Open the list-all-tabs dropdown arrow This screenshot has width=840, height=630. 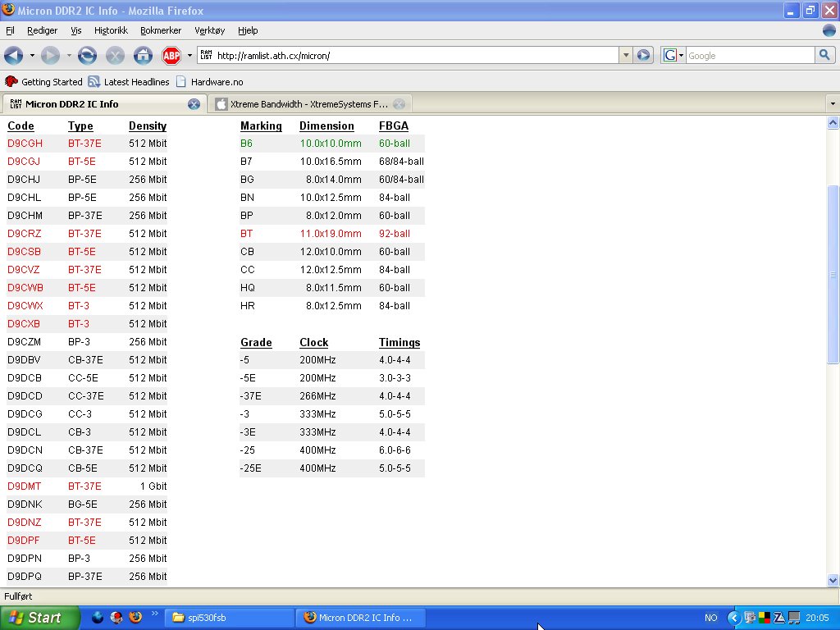click(x=833, y=104)
